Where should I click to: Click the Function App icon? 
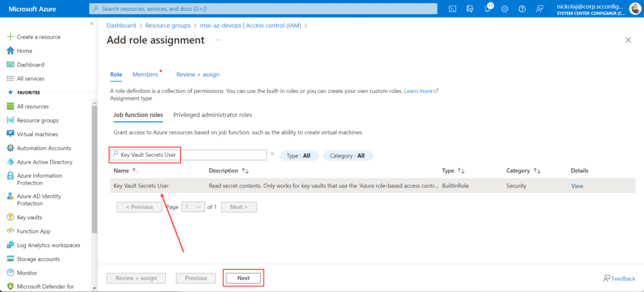pos(11,231)
